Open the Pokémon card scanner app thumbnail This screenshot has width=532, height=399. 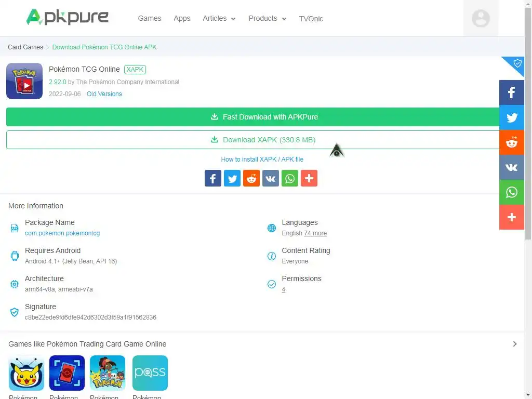point(67,373)
